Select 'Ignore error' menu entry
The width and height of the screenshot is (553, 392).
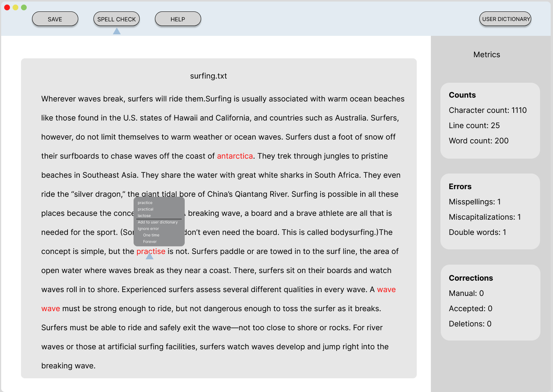[148, 229]
